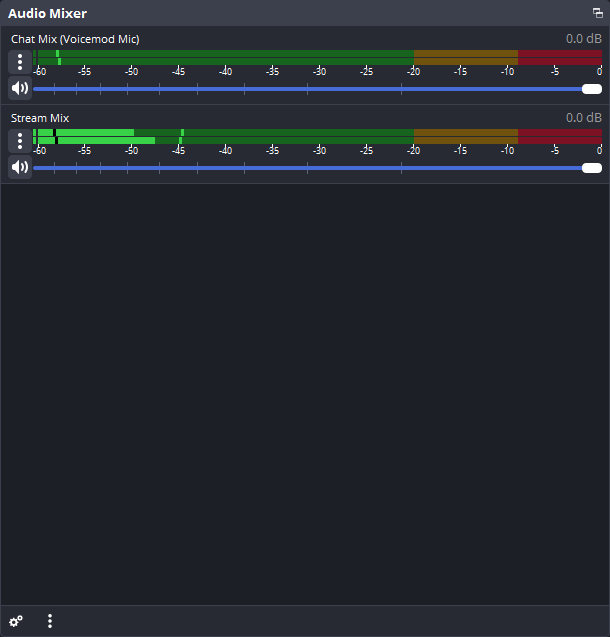Click the yellow zone of Stream Mix meter
Screen dimensions: 610x637
tap(465, 136)
